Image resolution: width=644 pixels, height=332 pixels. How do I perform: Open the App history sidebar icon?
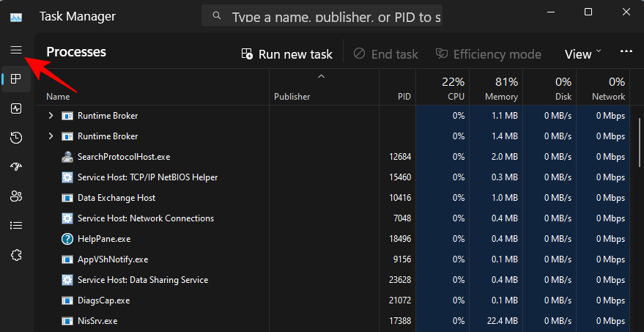pyautogui.click(x=16, y=138)
